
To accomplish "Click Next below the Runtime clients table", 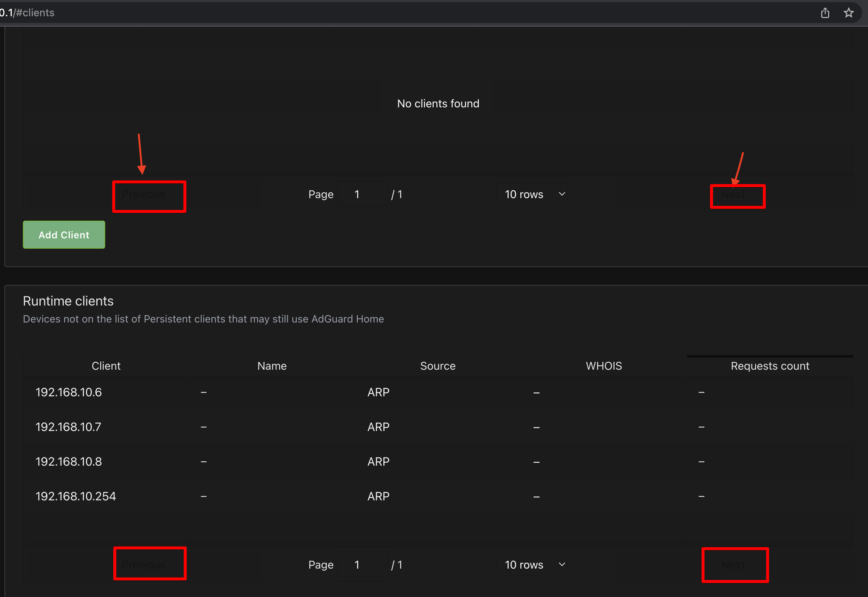I will pyautogui.click(x=734, y=565).
